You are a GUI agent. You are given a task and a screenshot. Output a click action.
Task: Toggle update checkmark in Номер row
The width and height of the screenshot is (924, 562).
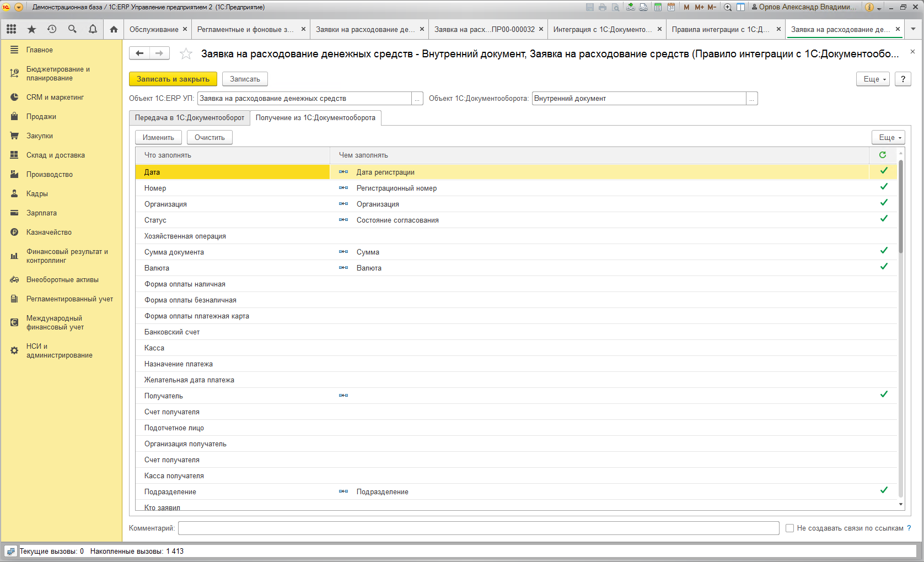(x=884, y=187)
